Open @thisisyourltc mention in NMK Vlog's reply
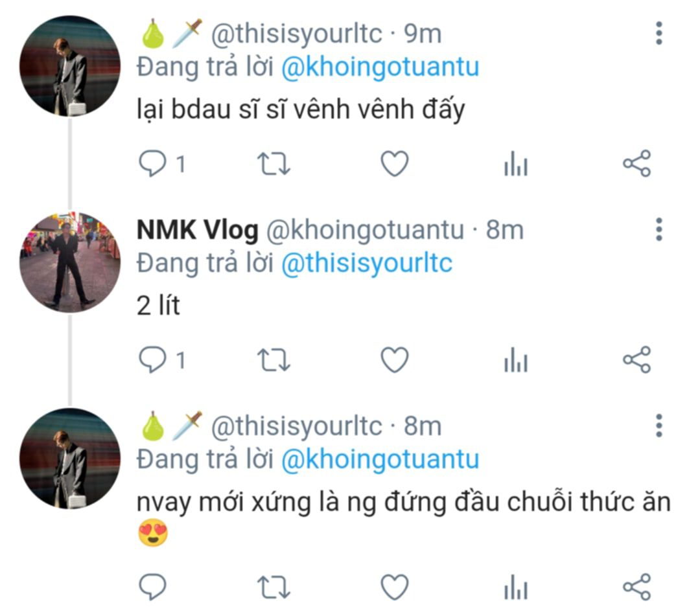 (x=366, y=264)
